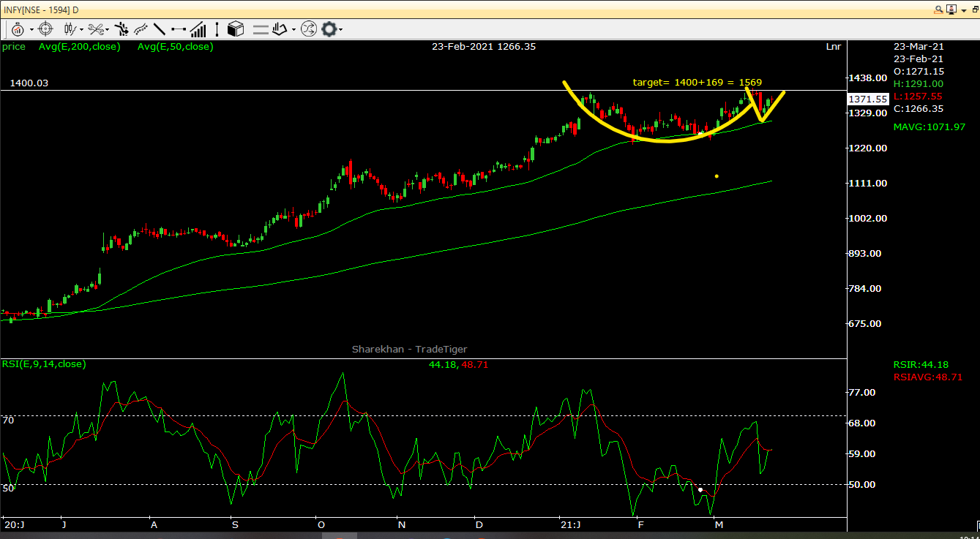Click the RSI(E,9,14,close) indicator label
This screenshot has width=980, height=539.
click(x=44, y=363)
